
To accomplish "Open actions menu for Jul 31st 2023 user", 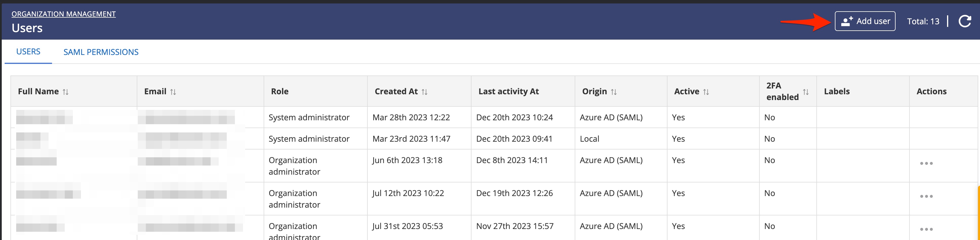I will coord(926,229).
